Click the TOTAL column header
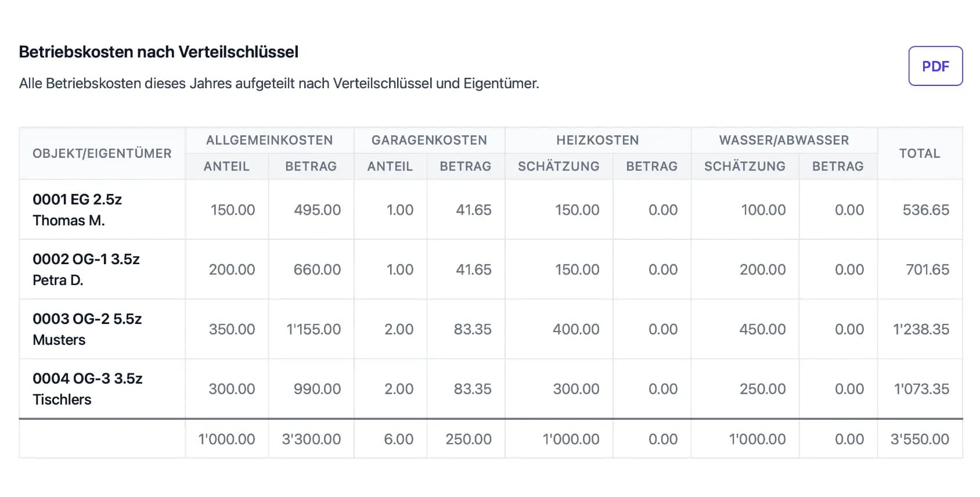Image resolution: width=980 pixels, height=497 pixels. 920,153
